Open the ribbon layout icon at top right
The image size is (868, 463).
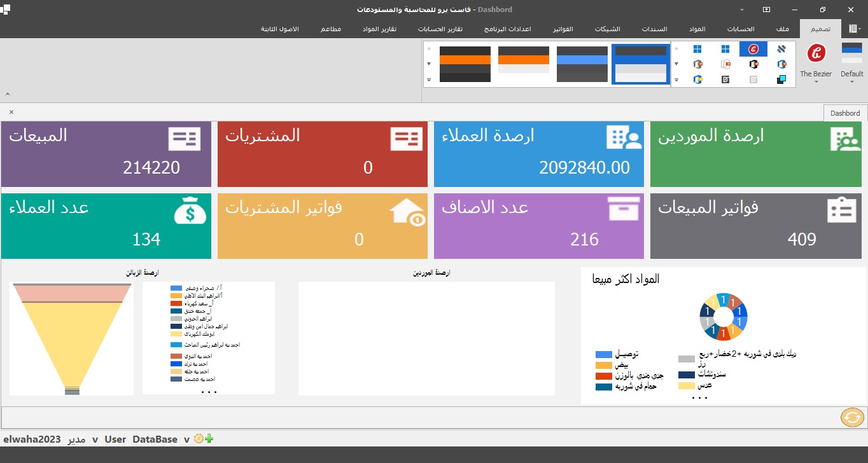click(x=852, y=29)
